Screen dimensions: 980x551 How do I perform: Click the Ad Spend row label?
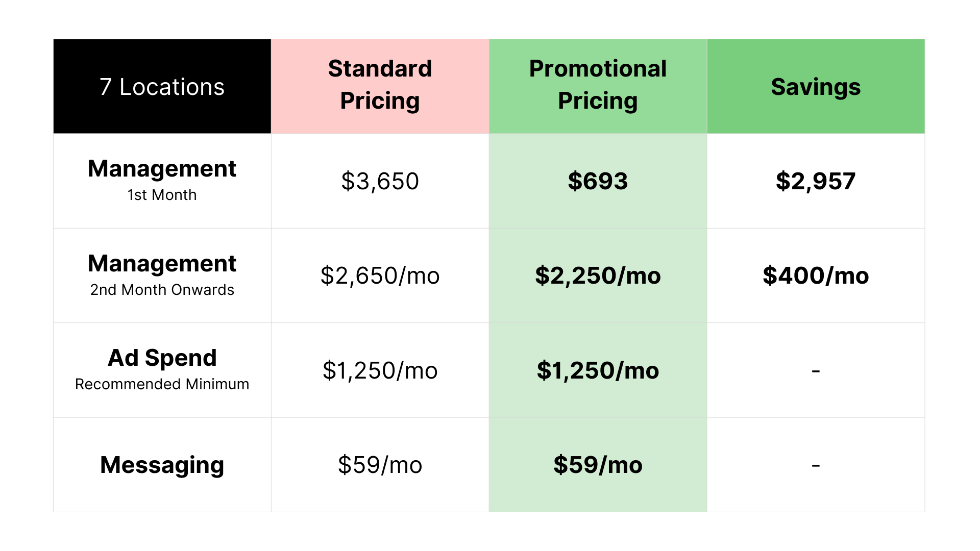[x=162, y=370]
